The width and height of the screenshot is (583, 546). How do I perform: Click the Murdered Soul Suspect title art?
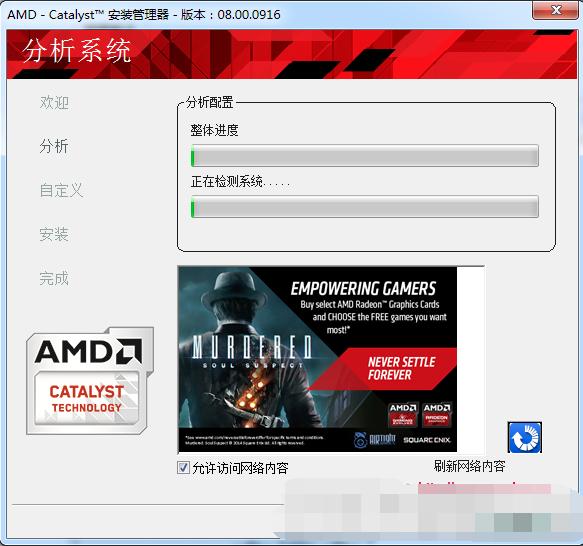[x=252, y=351]
